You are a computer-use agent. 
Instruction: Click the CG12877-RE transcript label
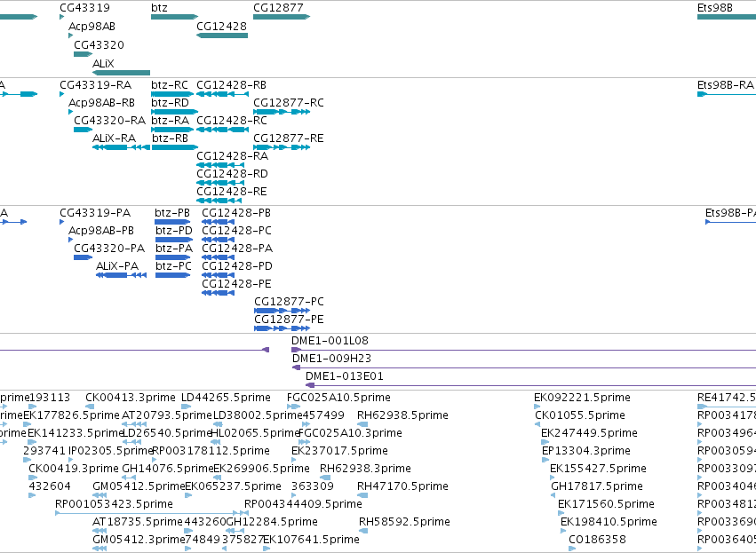[289, 138]
